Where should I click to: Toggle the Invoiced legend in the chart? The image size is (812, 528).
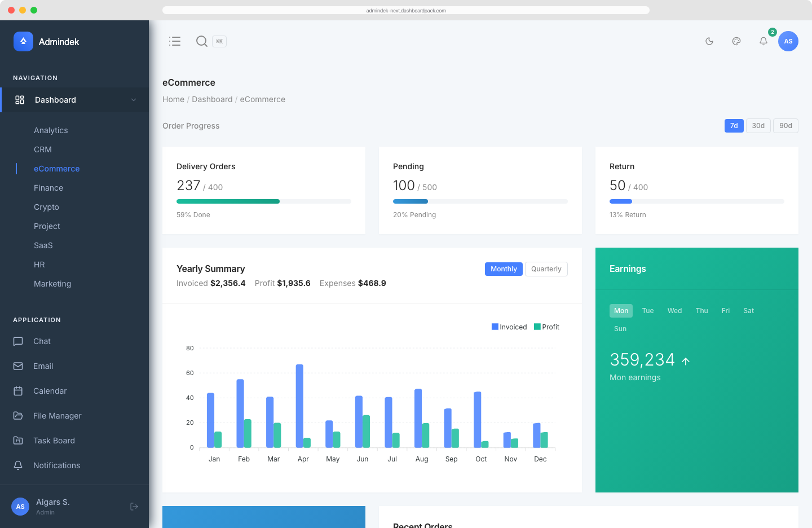[509, 327]
